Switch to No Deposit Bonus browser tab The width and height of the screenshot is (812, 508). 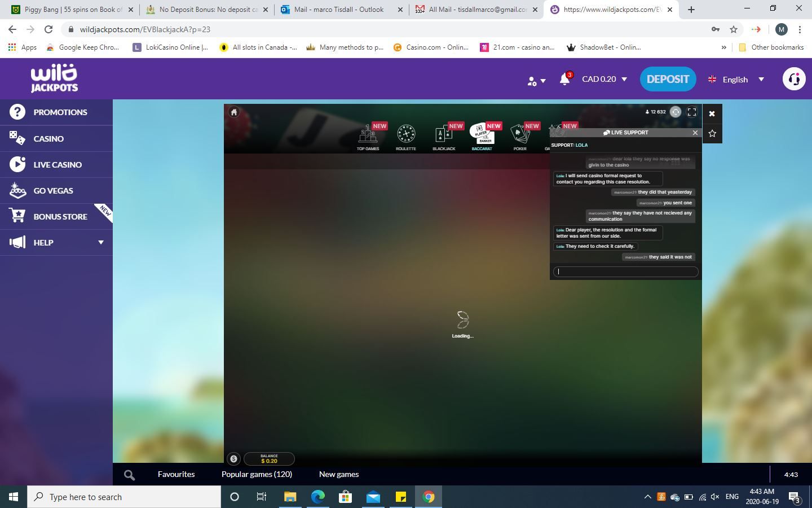pyautogui.click(x=208, y=10)
